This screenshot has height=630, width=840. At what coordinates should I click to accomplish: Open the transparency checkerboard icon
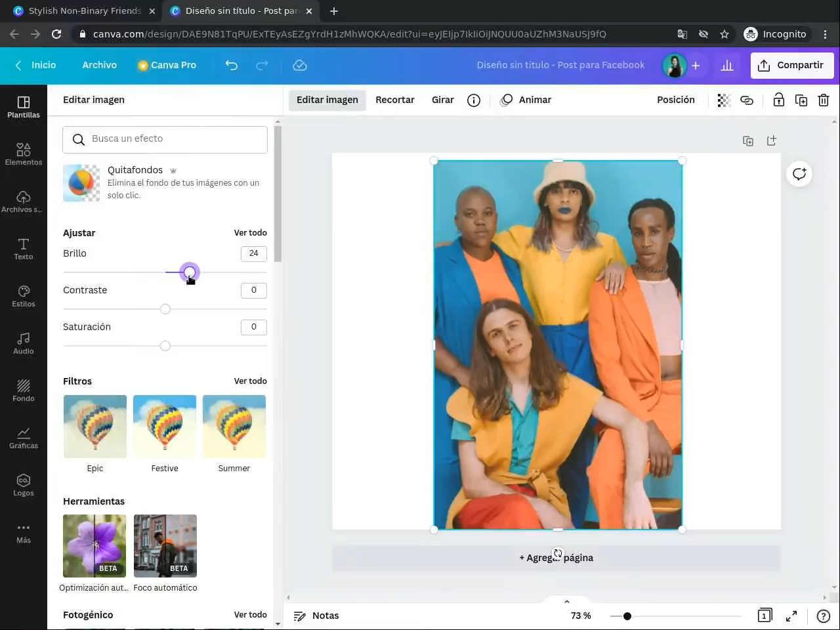(x=723, y=100)
